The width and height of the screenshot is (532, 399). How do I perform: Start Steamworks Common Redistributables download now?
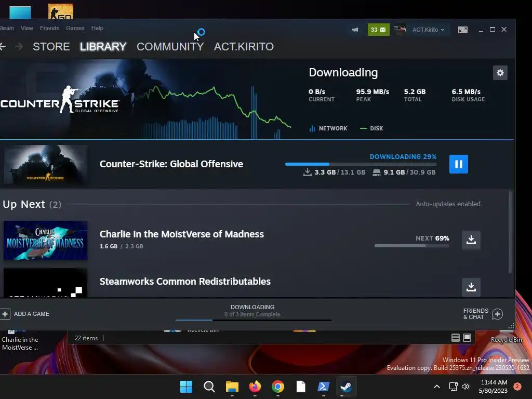471,287
